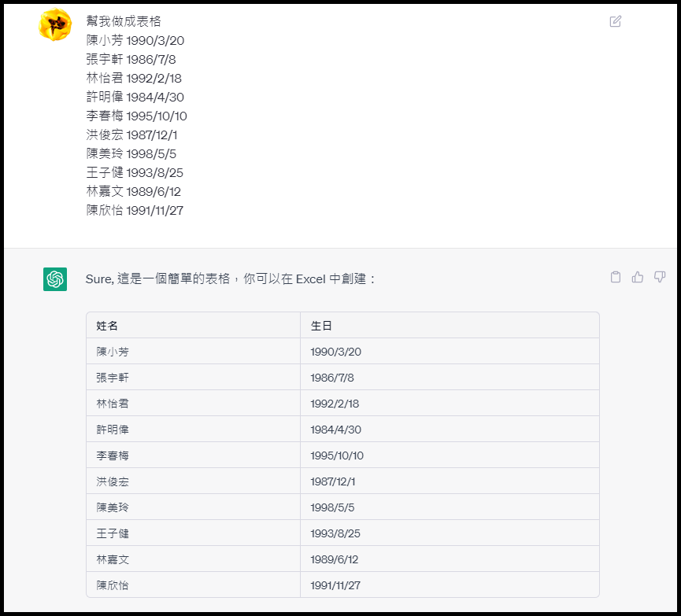
Task: Select the 生日 column header
Action: click(x=450, y=325)
